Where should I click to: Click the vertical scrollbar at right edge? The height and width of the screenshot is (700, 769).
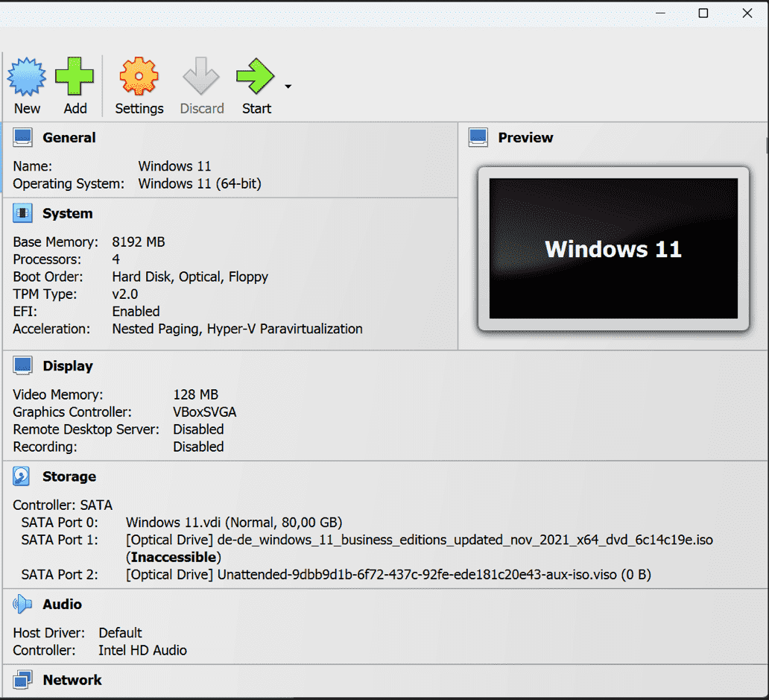tap(767, 145)
